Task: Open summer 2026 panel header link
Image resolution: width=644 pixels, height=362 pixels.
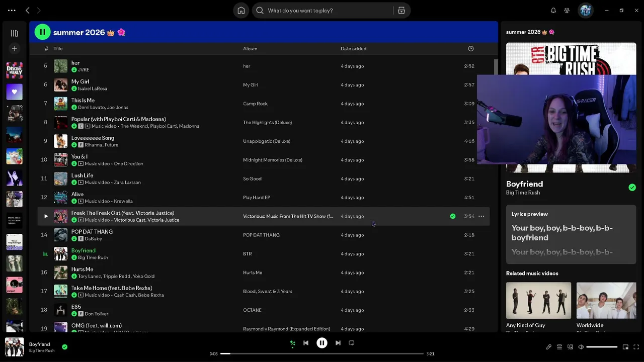Action: tap(530, 32)
